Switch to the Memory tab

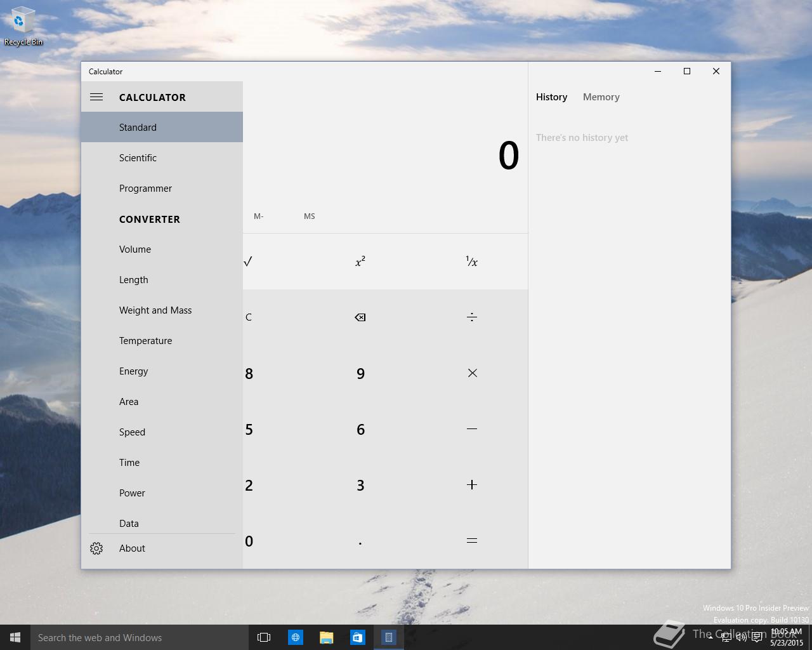coord(601,97)
